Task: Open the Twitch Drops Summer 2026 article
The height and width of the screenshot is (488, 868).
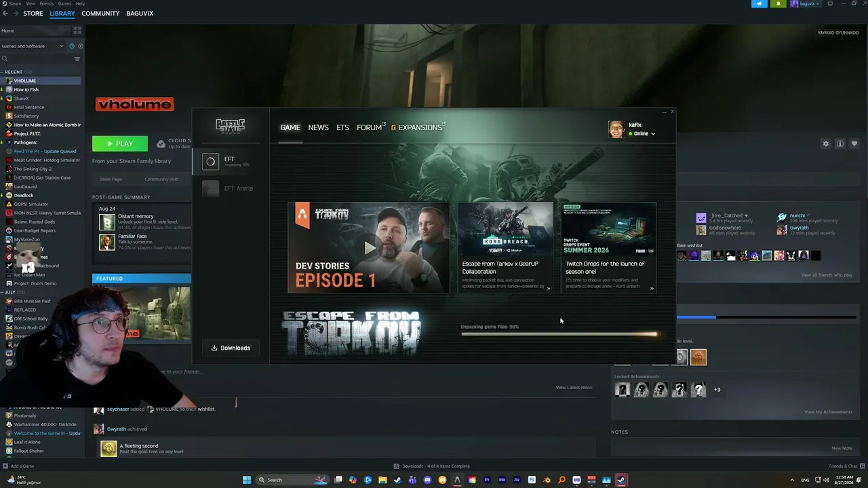Action: pyautogui.click(x=608, y=247)
